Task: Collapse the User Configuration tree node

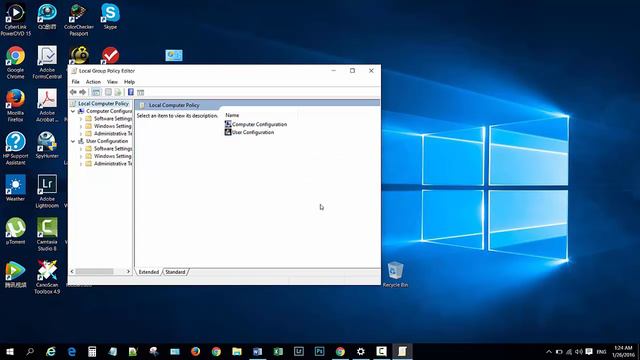Action: tap(73, 141)
